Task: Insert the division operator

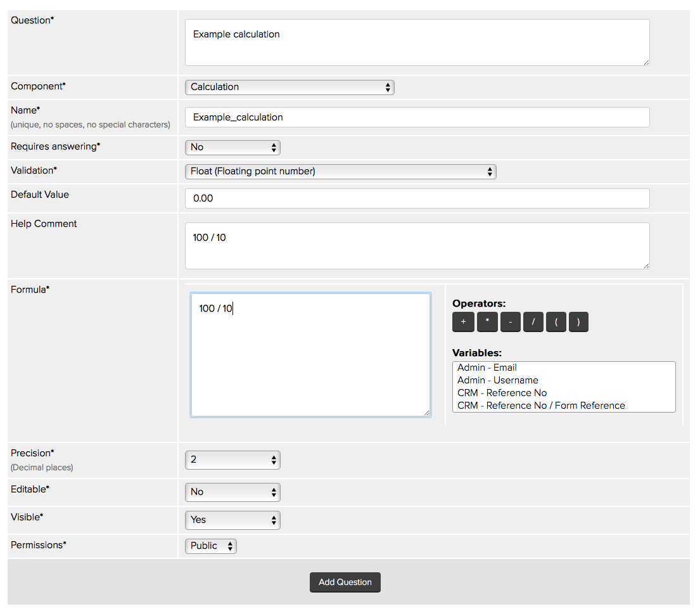Action: pos(533,323)
